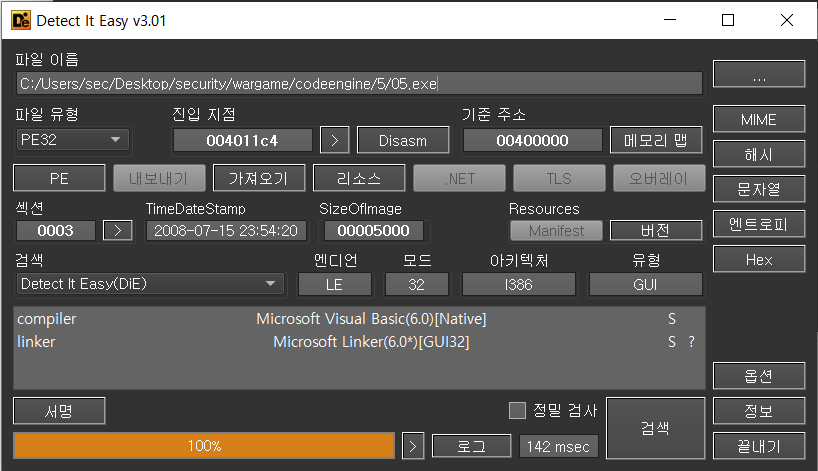Click the .NET button
The width and height of the screenshot is (818, 471).
(459, 178)
